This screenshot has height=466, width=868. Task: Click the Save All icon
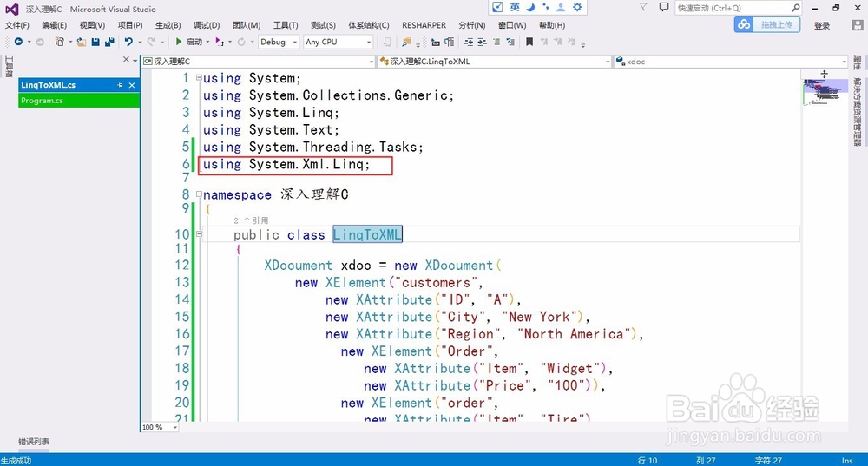(109, 42)
